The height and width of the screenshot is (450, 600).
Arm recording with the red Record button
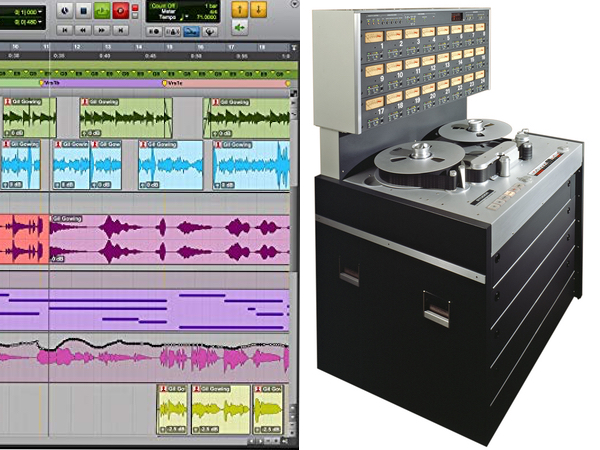[x=121, y=11]
